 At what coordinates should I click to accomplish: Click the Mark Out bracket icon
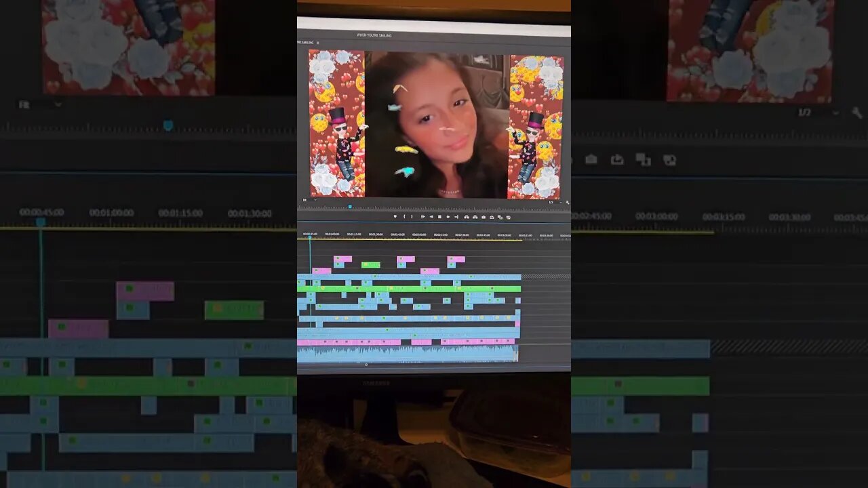[x=412, y=217]
